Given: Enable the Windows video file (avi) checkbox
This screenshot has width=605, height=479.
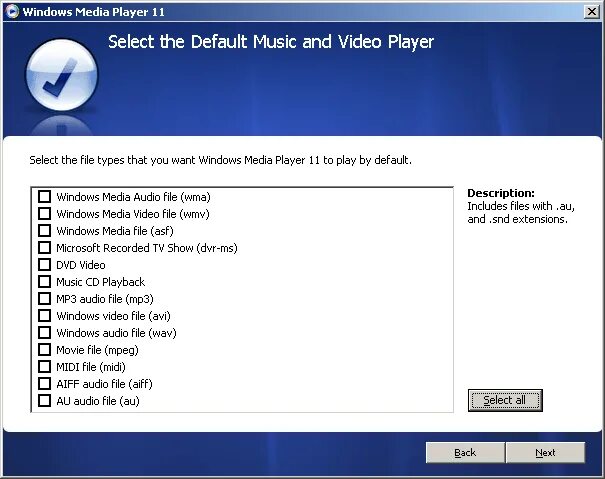Looking at the screenshot, I should click(44, 315).
